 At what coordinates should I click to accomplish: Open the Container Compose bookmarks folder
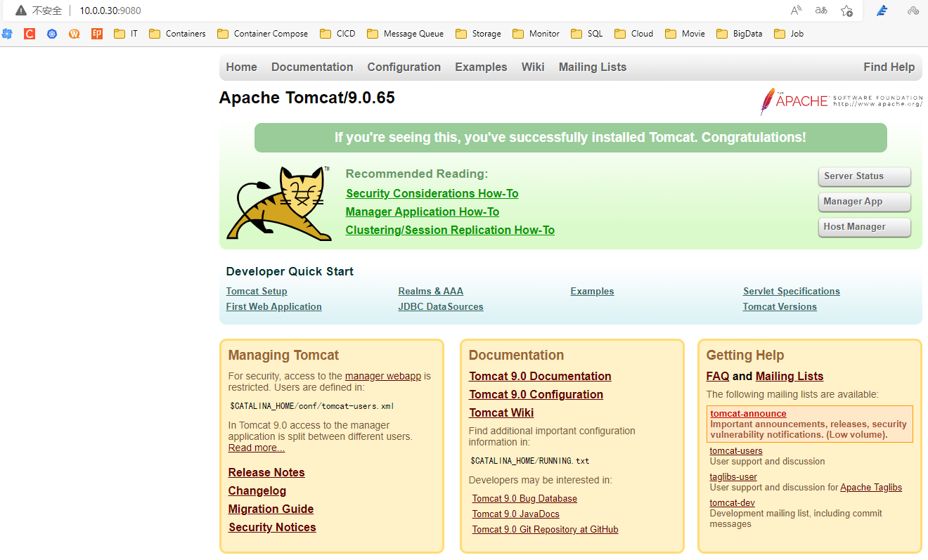(x=263, y=33)
